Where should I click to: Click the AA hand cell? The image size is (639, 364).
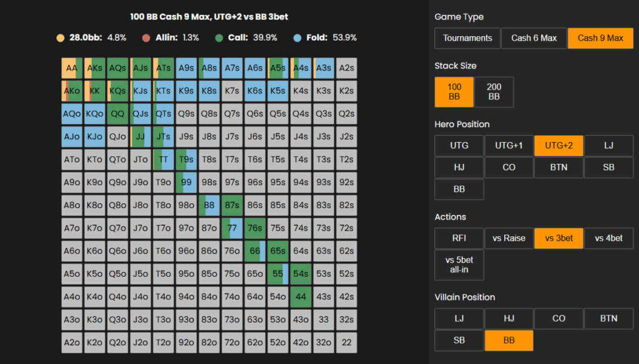(x=72, y=68)
